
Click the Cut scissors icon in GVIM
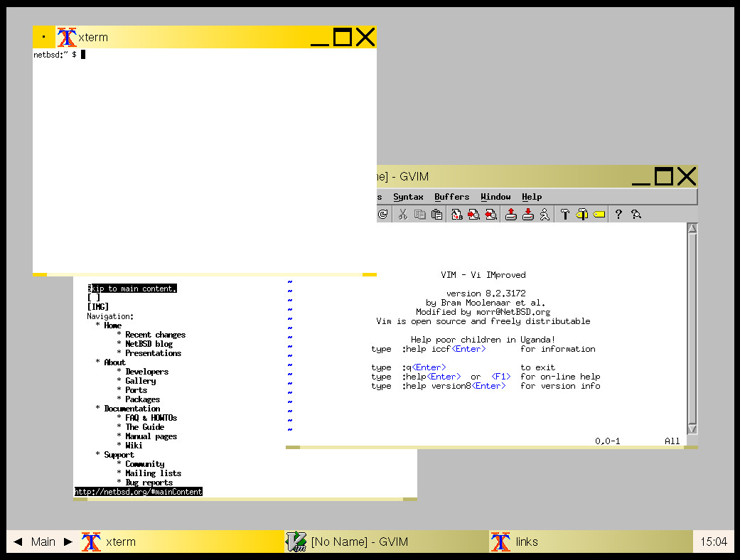pyautogui.click(x=402, y=215)
